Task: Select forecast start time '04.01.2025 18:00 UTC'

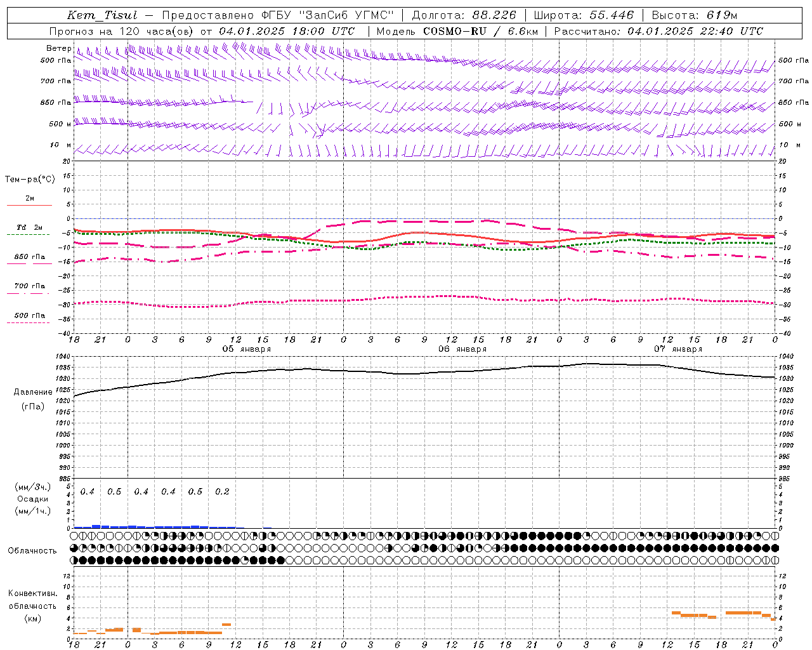Action: coord(287,31)
